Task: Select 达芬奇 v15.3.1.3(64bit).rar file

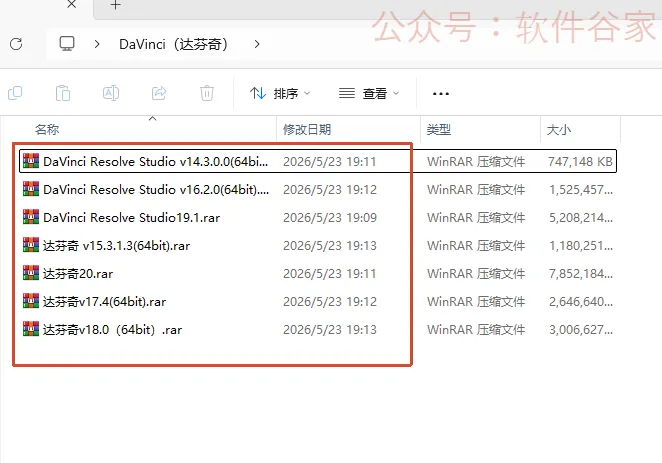Action: click(x=318, y=246)
